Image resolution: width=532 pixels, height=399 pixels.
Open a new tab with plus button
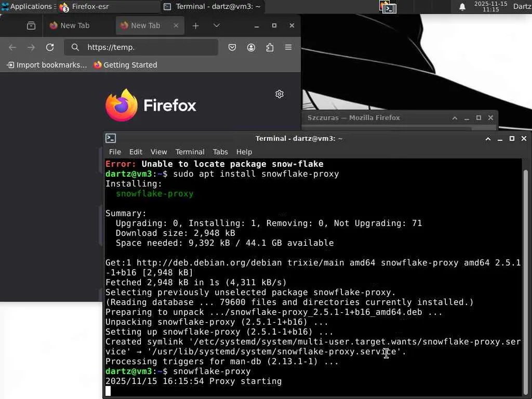195,26
